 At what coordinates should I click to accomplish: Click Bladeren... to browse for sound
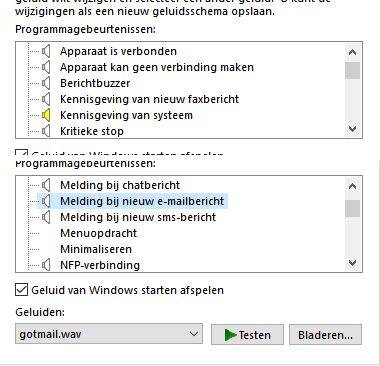click(325, 334)
